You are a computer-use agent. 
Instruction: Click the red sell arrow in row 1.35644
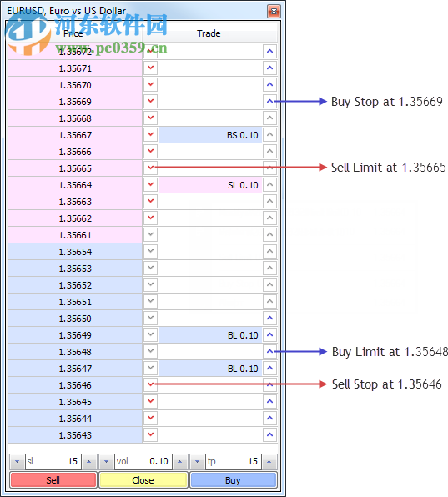tap(151, 418)
